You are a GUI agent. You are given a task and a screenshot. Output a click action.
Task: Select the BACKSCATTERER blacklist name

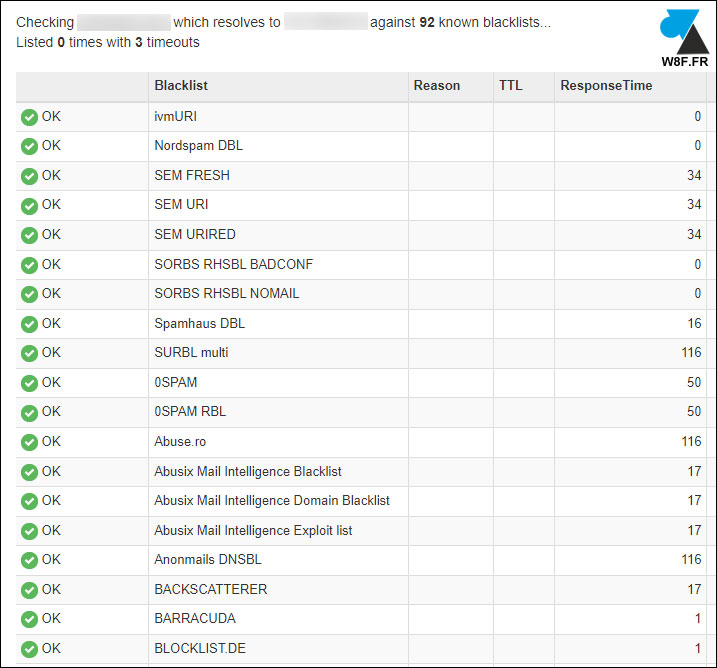[x=211, y=589]
